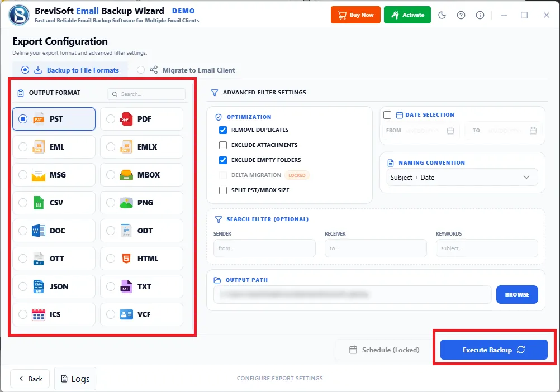Click the Buy Now button

point(355,15)
